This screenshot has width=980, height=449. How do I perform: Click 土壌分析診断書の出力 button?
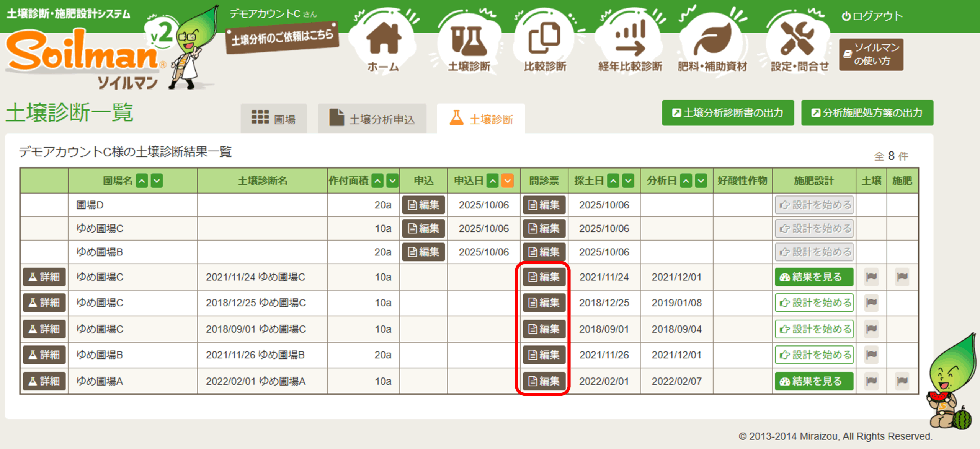[x=728, y=113]
